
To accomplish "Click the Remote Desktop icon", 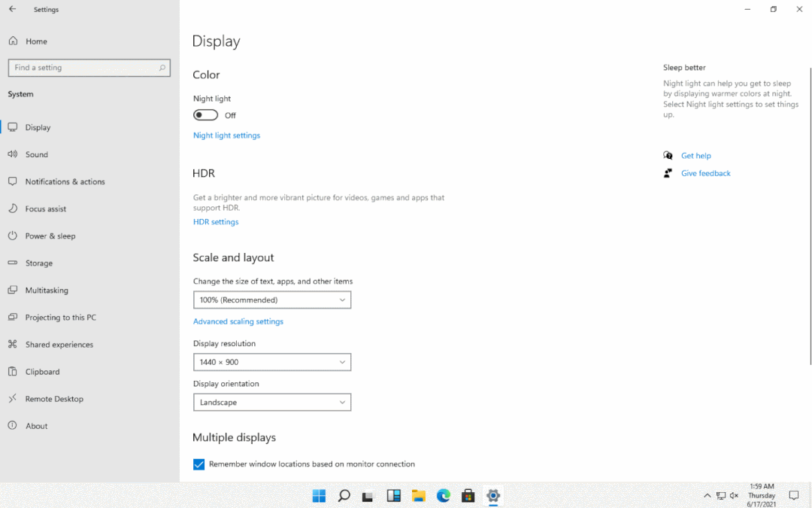I will (x=12, y=398).
